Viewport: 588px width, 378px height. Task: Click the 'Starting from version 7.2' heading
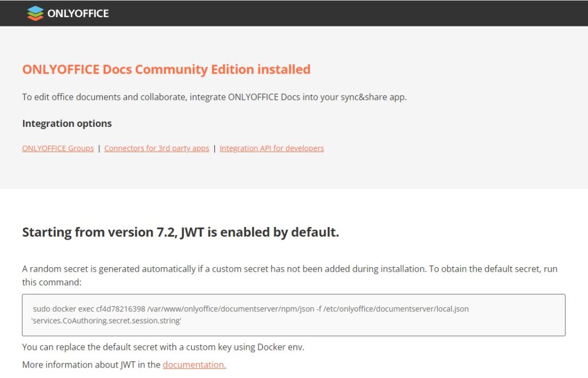click(180, 232)
